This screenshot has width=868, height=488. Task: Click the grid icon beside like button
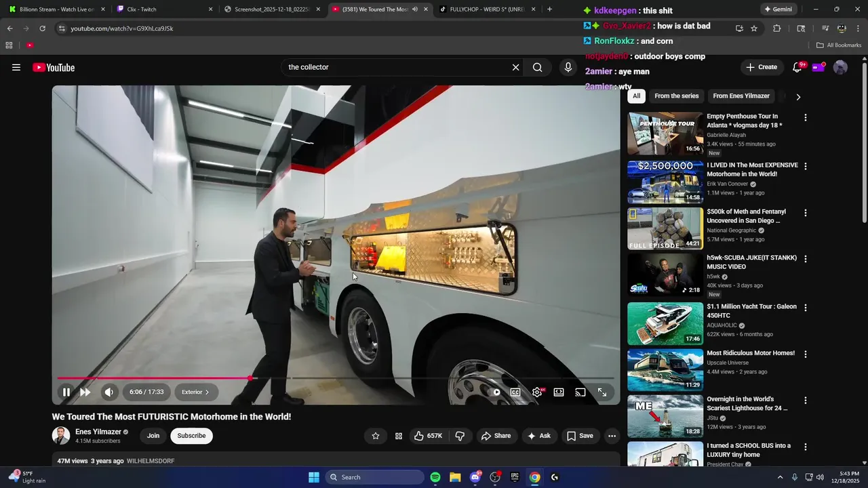coord(399,436)
